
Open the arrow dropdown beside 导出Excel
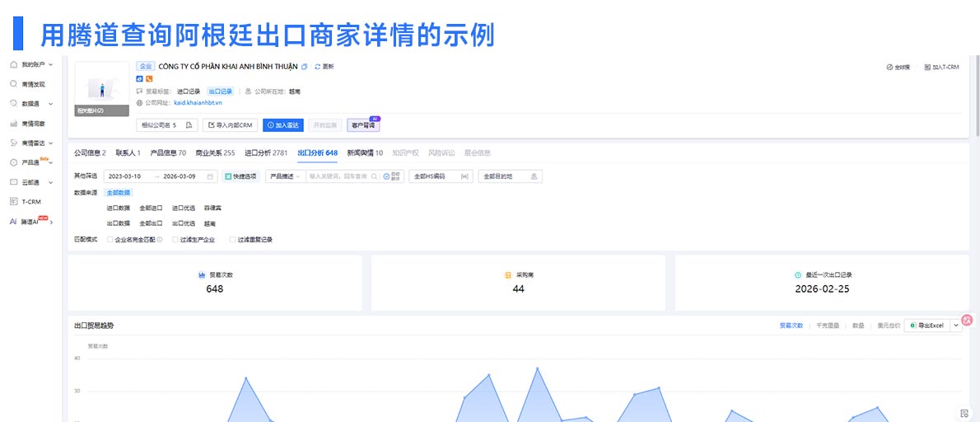coord(955,326)
